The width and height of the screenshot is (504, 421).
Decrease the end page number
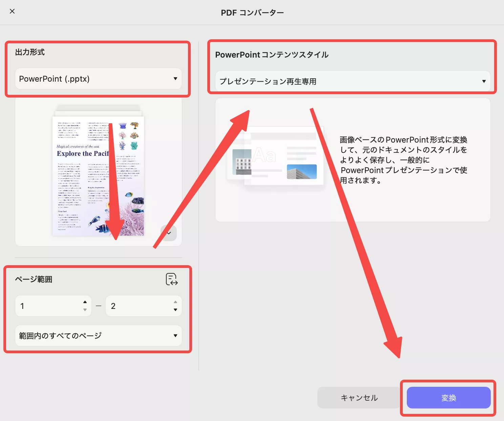[x=175, y=310]
